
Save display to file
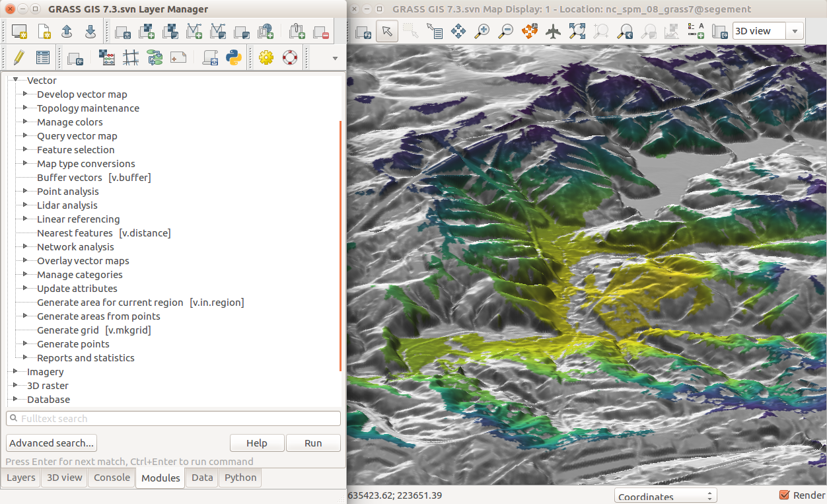coord(720,31)
